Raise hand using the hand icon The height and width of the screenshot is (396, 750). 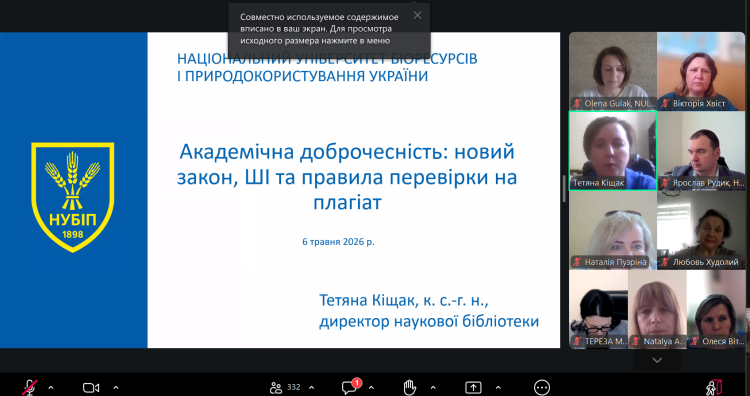click(409, 387)
